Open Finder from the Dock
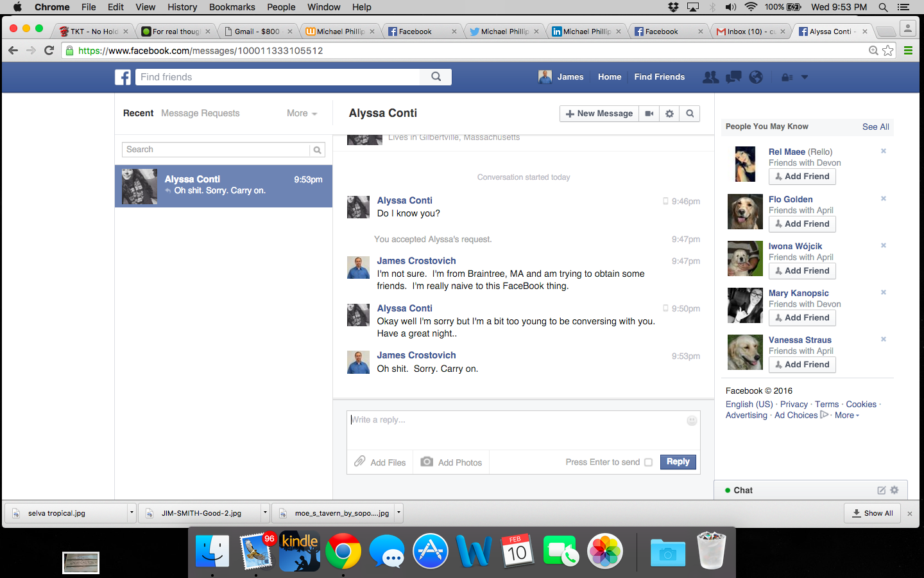Viewport: 924px width, 578px height. coord(212,551)
